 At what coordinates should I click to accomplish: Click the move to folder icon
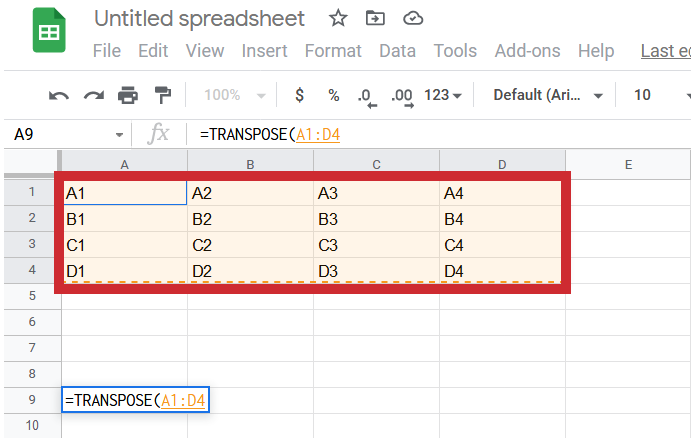375,18
